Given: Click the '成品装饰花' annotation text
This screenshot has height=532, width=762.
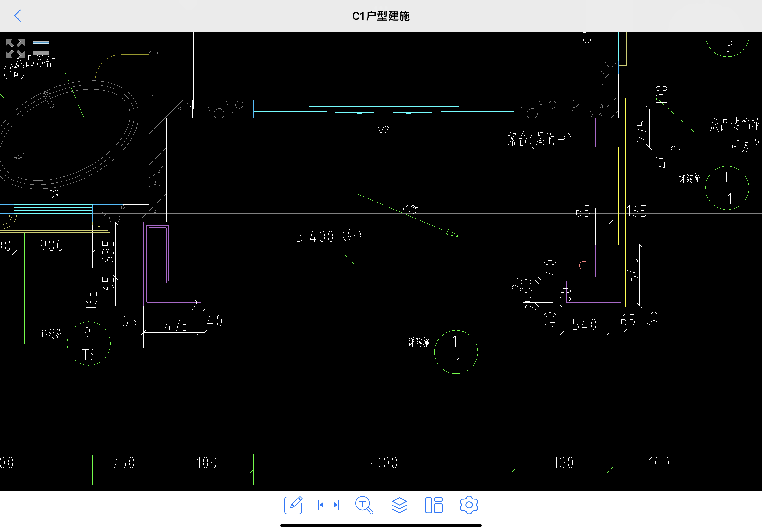Looking at the screenshot, I should [735, 125].
